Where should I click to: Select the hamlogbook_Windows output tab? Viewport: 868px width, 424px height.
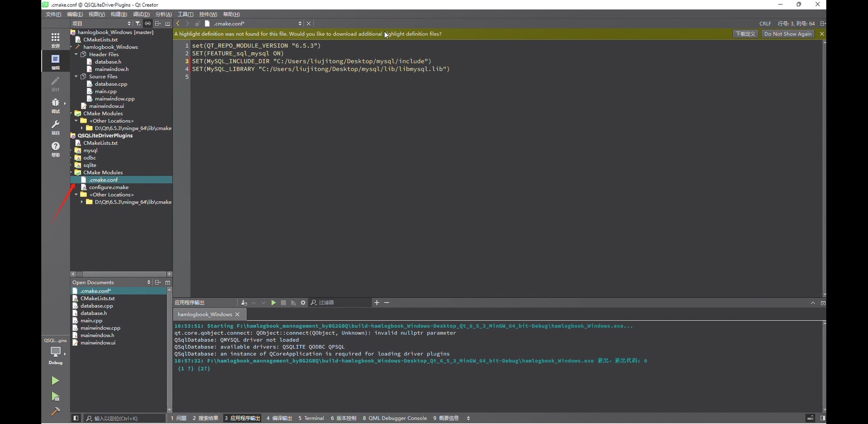click(205, 314)
